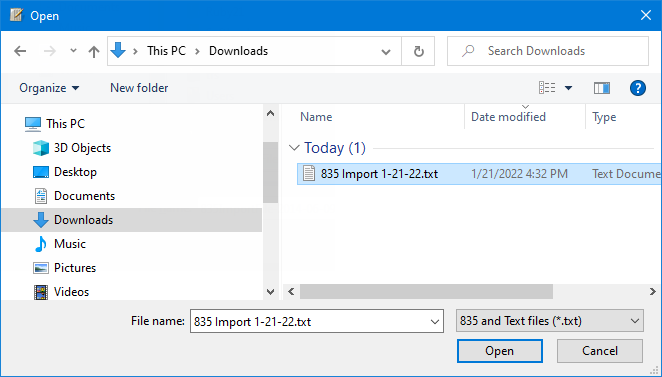The image size is (662, 377).
Task: Expand the address bar history dropdown
Action: 385,52
